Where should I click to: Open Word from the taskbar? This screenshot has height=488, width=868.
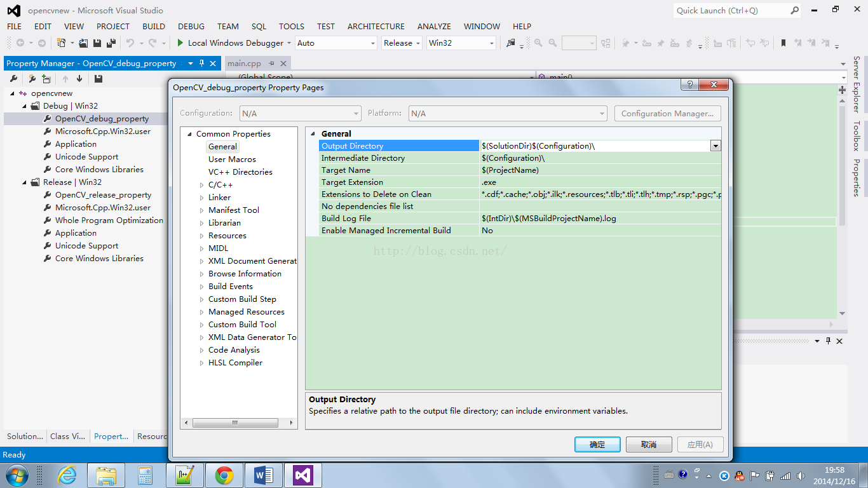263,475
